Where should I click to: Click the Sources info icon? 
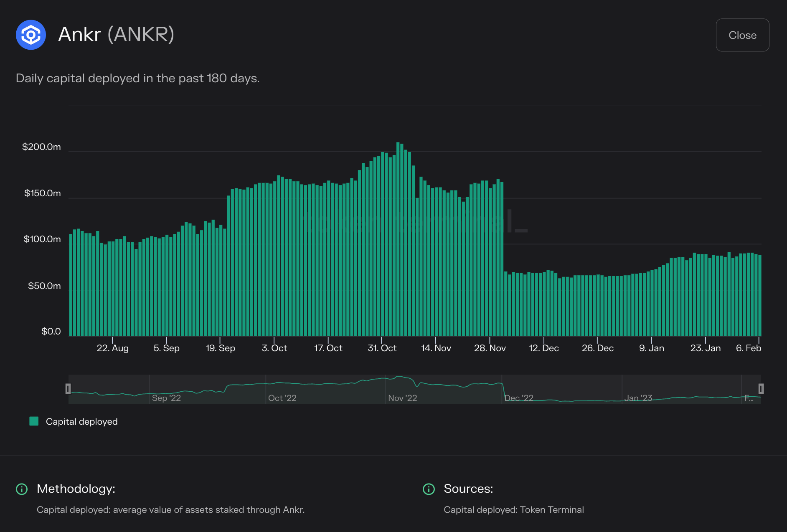tap(429, 489)
